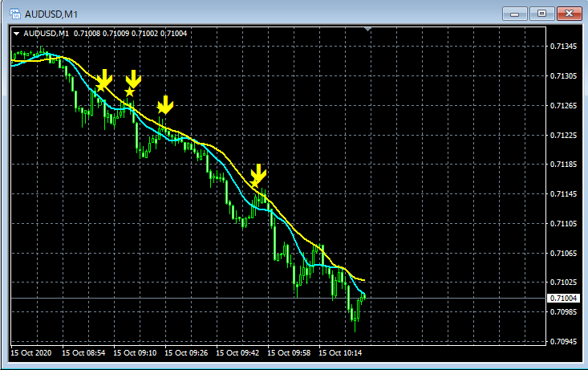
Task: Close the AUDUSD,M1 chart window
Action: [x=569, y=14]
